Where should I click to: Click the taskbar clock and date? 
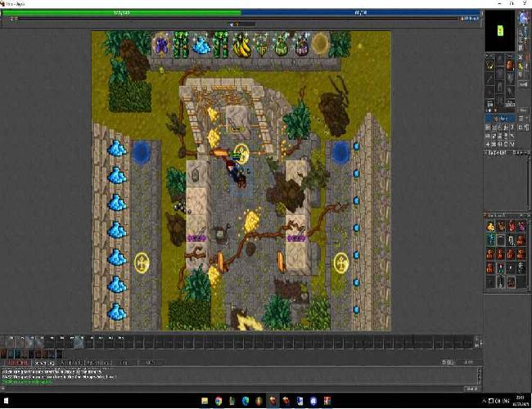click(522, 401)
